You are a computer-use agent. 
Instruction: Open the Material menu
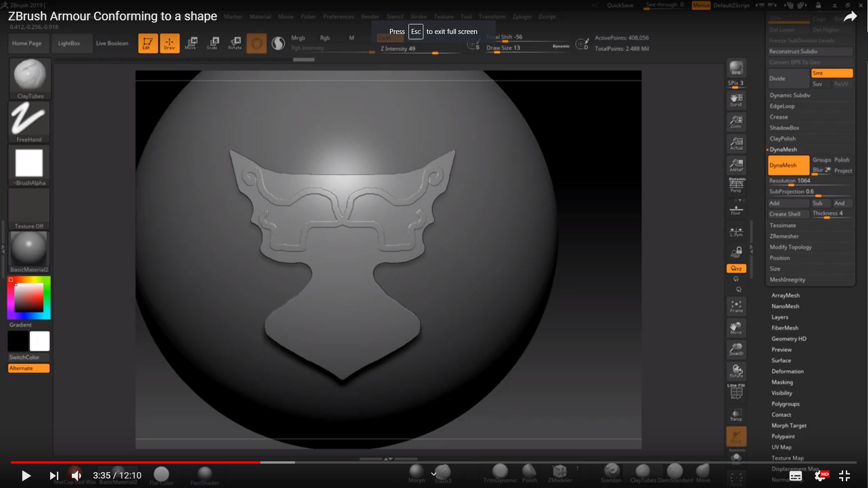pyautogui.click(x=260, y=17)
